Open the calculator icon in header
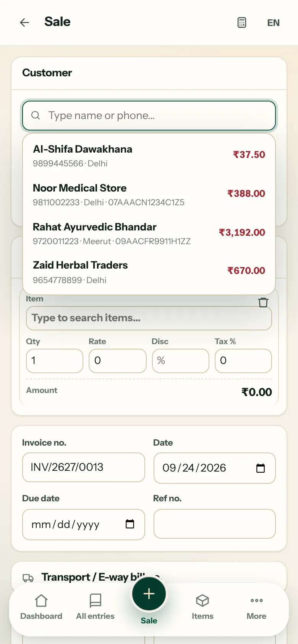The image size is (298, 644). click(x=242, y=23)
